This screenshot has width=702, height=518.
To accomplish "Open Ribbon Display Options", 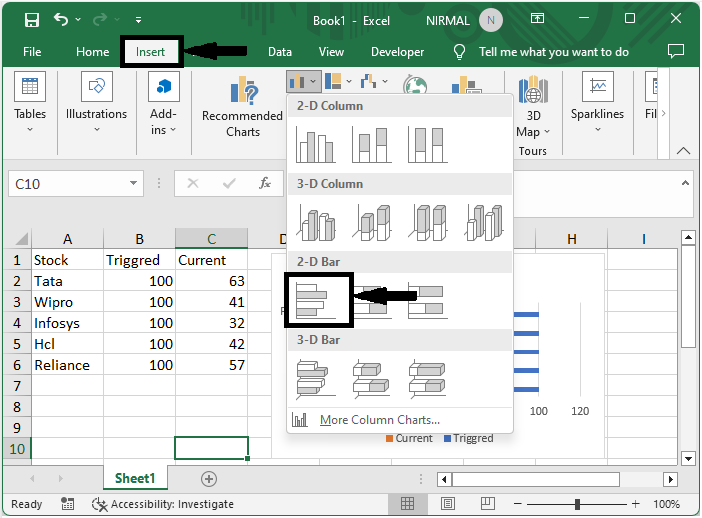I will [x=537, y=18].
